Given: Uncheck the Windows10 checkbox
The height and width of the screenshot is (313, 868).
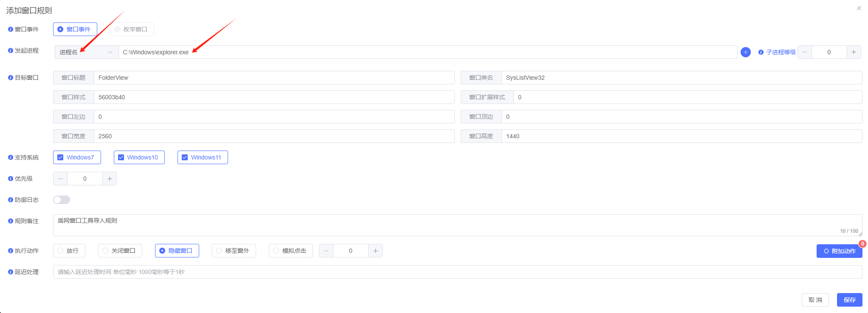Looking at the screenshot, I should [121, 157].
